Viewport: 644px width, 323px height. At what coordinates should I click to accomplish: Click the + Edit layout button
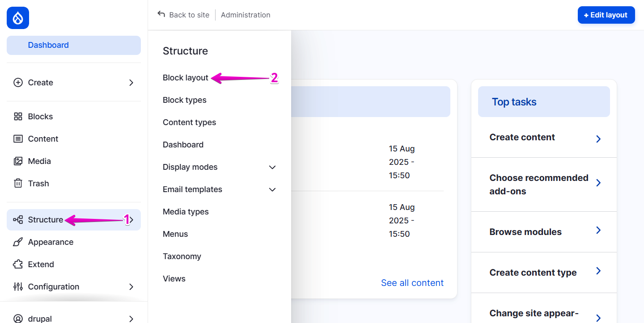tap(606, 15)
